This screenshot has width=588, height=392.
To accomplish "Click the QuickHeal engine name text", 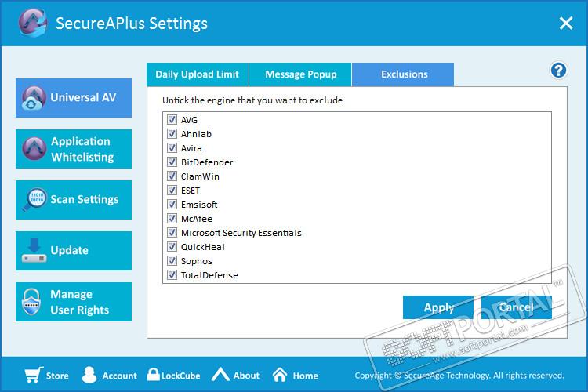I will (203, 247).
